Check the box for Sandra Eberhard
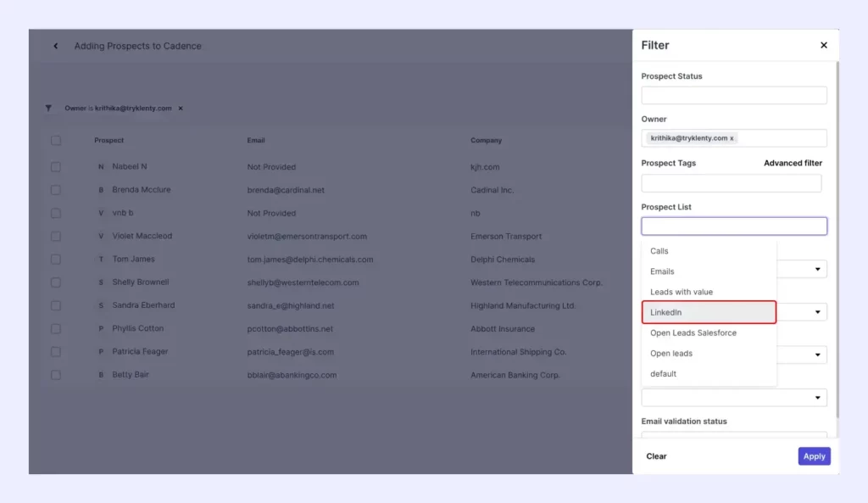This screenshot has width=868, height=503. point(56,305)
